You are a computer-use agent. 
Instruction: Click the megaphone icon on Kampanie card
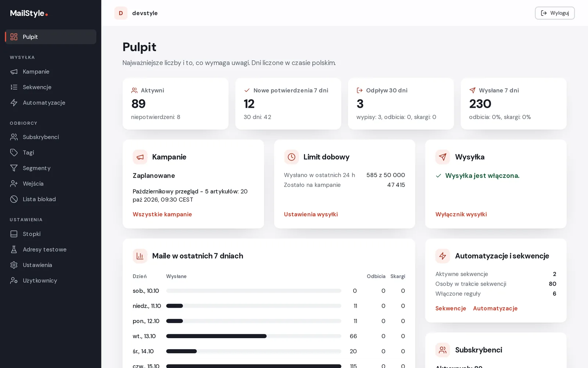click(140, 157)
